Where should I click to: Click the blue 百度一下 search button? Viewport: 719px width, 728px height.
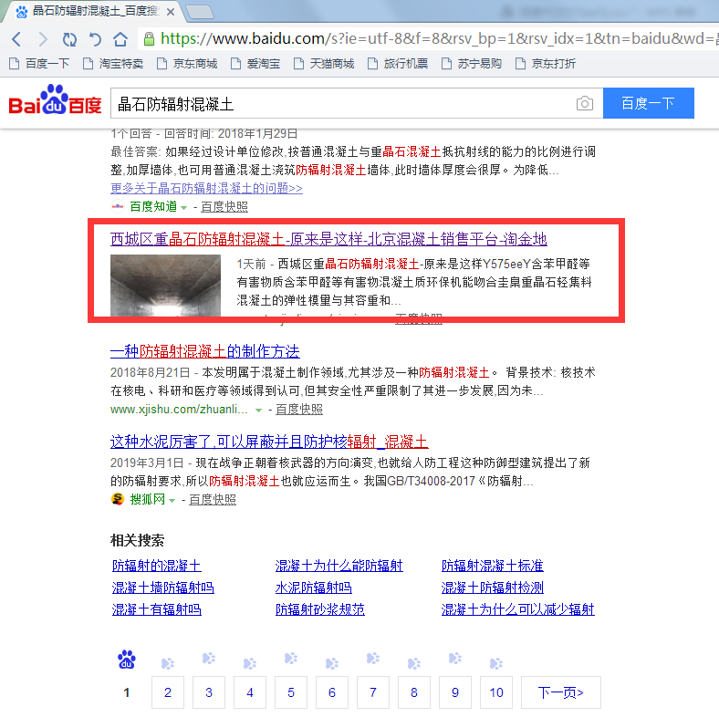[x=649, y=103]
